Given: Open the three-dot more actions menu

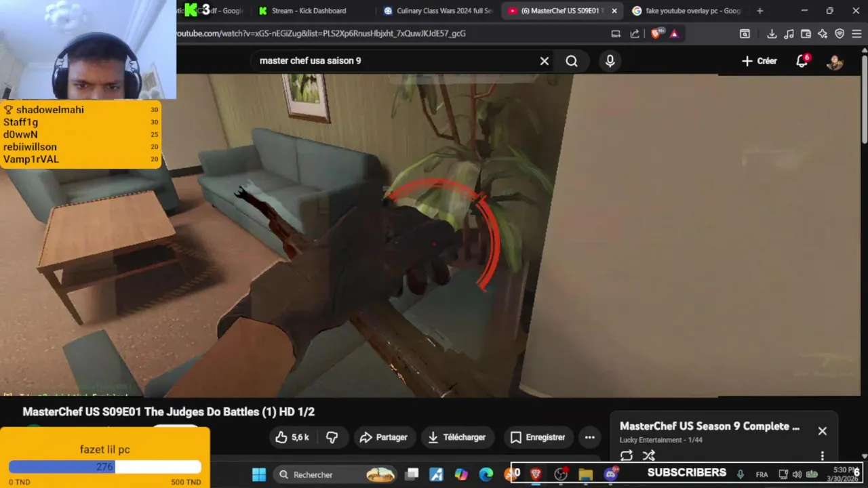Looking at the screenshot, I should coord(590,437).
